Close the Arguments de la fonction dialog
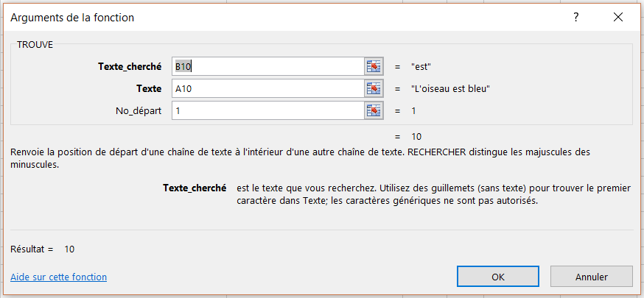Screen dimensions: 644x298 617,16
